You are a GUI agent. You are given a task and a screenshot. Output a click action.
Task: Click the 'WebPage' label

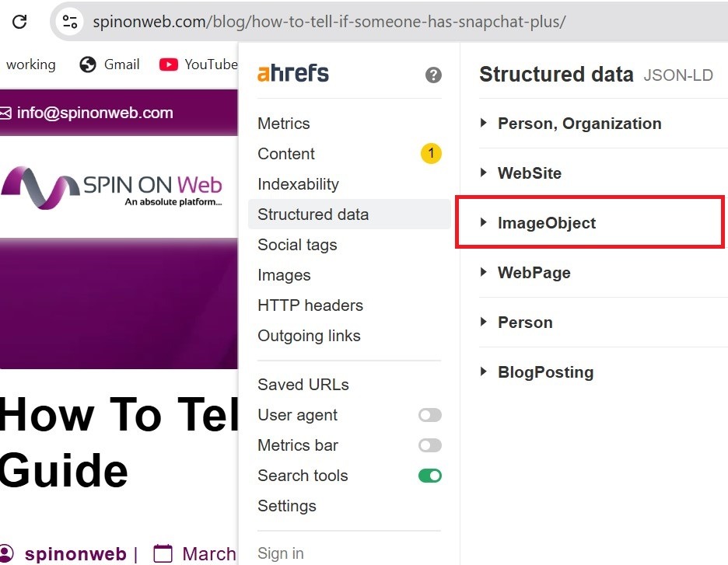tap(534, 273)
